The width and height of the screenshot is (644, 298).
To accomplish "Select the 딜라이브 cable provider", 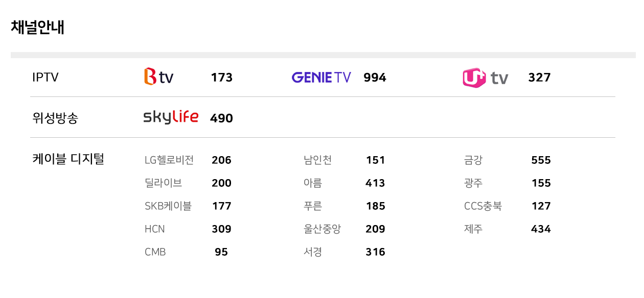I will 163,183.
